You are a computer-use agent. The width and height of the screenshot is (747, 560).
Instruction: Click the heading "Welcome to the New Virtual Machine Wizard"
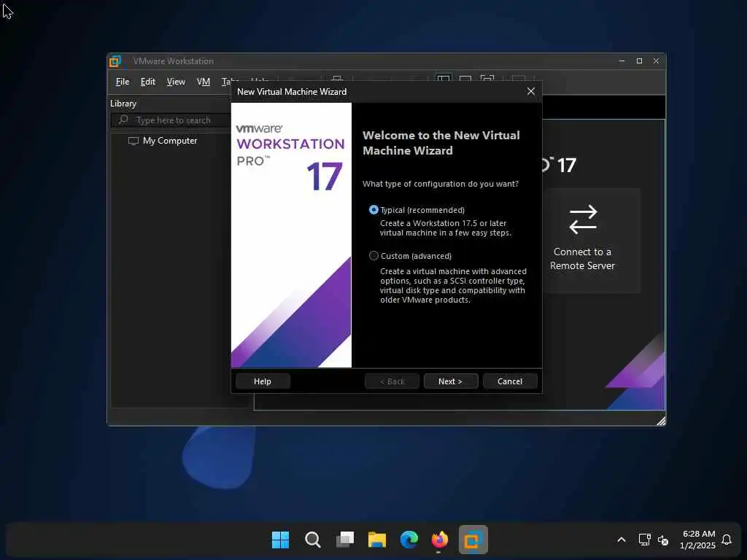click(x=441, y=143)
